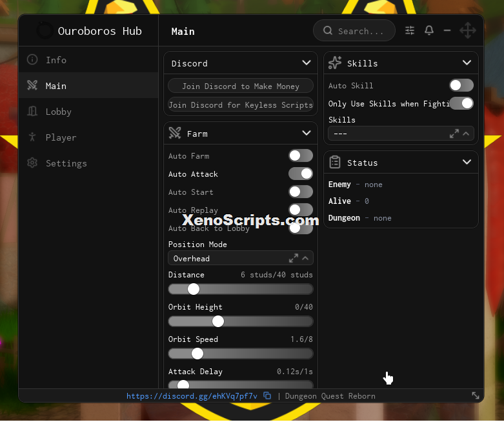The image size is (504, 440).
Task: Click the crossed swords icon in Farm header
Action: tap(175, 133)
